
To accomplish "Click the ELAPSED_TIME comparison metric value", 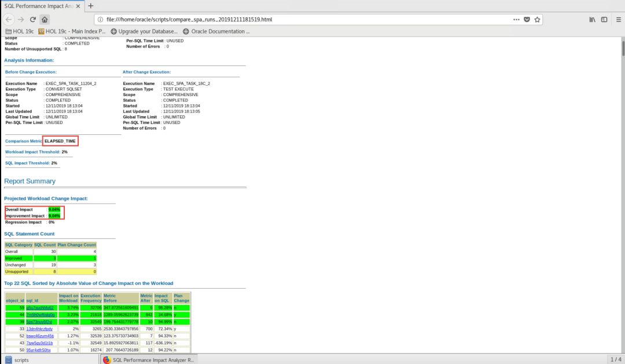I will 60,141.
